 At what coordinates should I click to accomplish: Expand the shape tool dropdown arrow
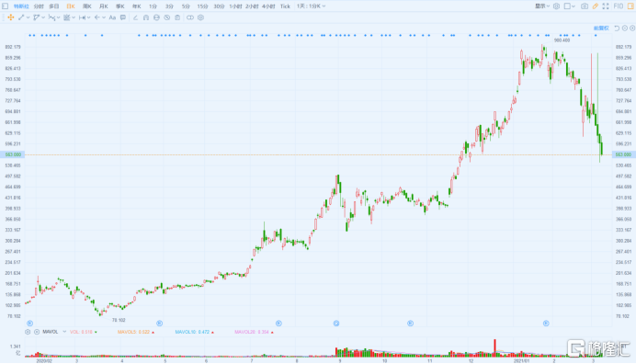[43, 17]
